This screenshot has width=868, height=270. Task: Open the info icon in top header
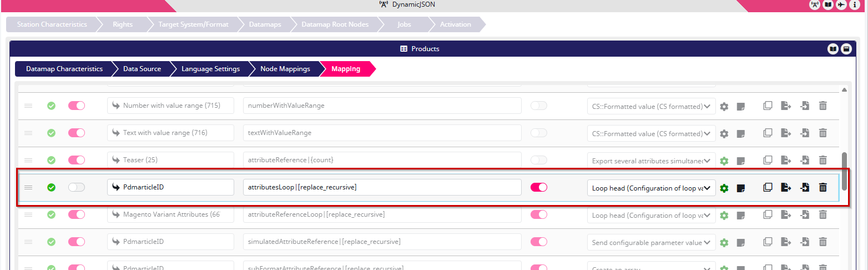point(855,5)
